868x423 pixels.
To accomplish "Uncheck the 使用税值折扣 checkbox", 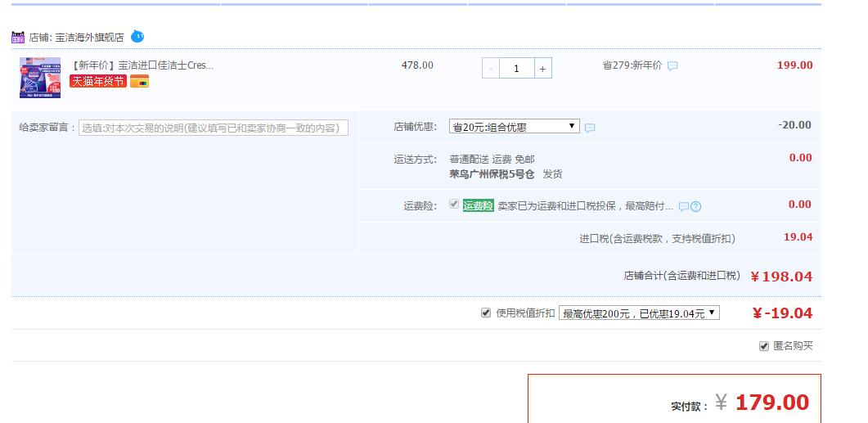I will [486, 313].
